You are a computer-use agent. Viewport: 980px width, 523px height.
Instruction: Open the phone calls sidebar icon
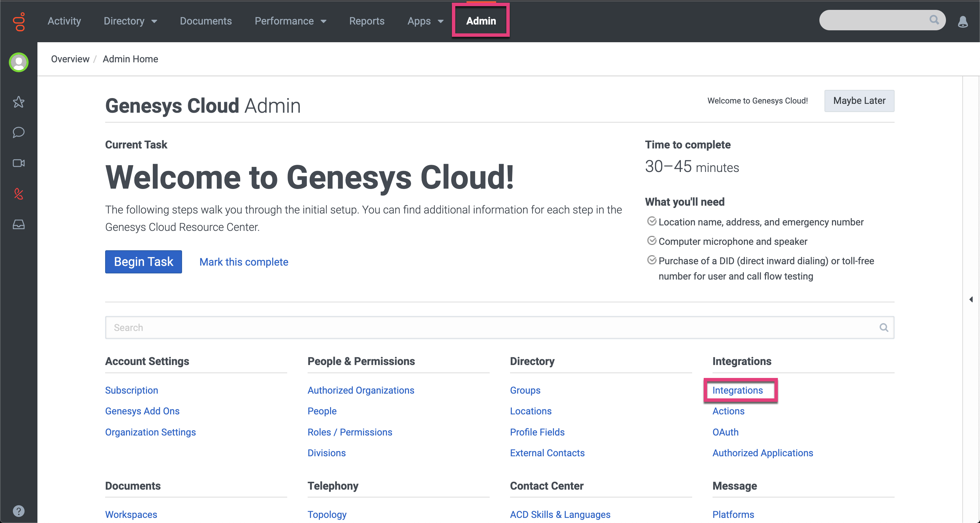[19, 194]
